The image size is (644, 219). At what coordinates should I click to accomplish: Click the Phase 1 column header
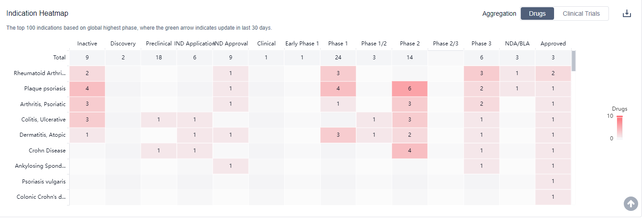pos(338,44)
